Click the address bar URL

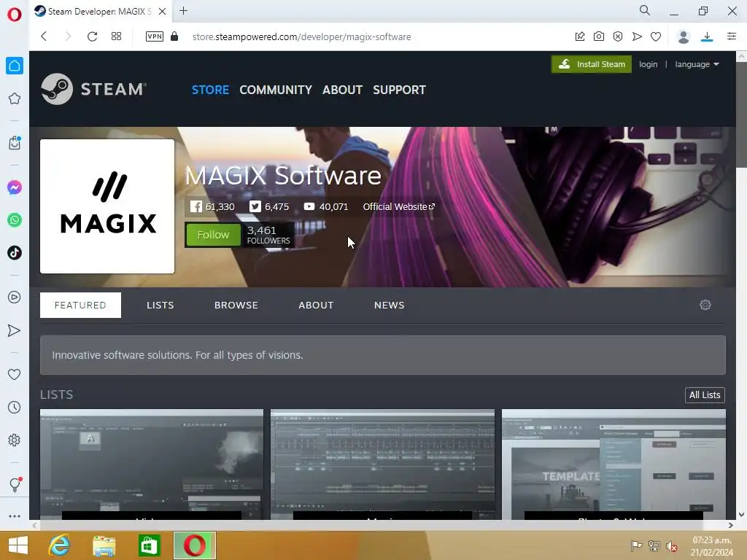(x=301, y=36)
